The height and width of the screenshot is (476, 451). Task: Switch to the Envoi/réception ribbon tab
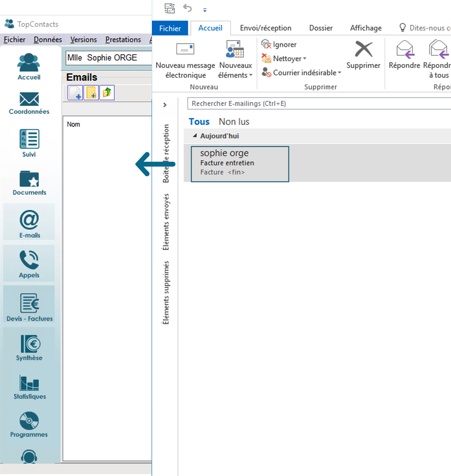[265, 28]
